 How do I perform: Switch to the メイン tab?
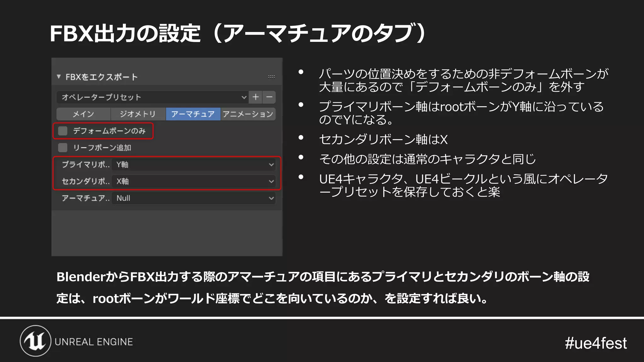84,114
